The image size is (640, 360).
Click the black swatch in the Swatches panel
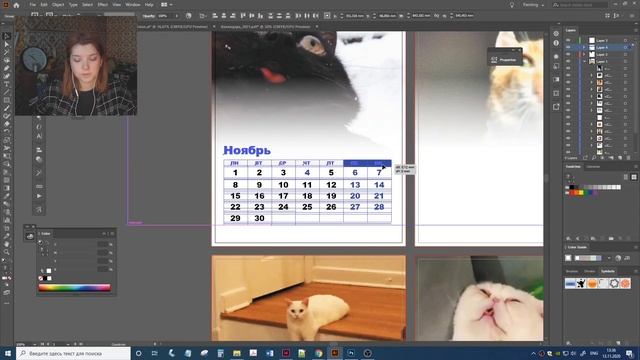[572, 187]
